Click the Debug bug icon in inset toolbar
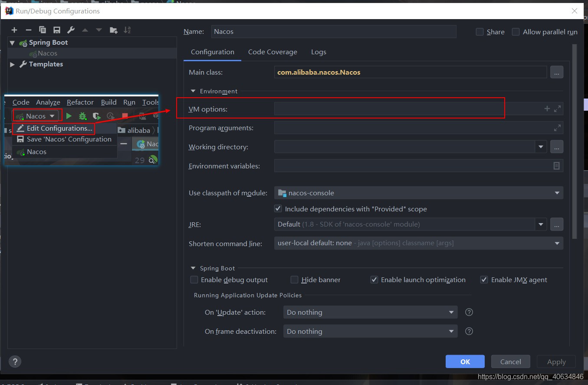 [x=82, y=116]
